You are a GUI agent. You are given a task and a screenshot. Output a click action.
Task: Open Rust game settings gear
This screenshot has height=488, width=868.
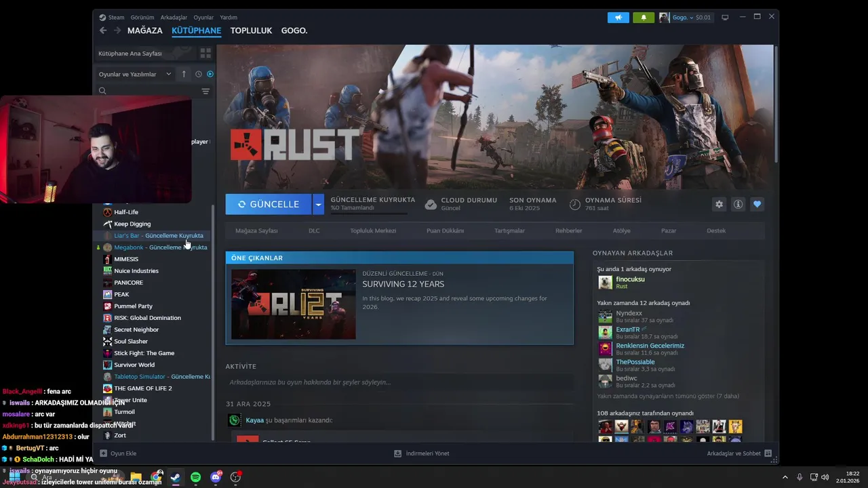coord(719,204)
